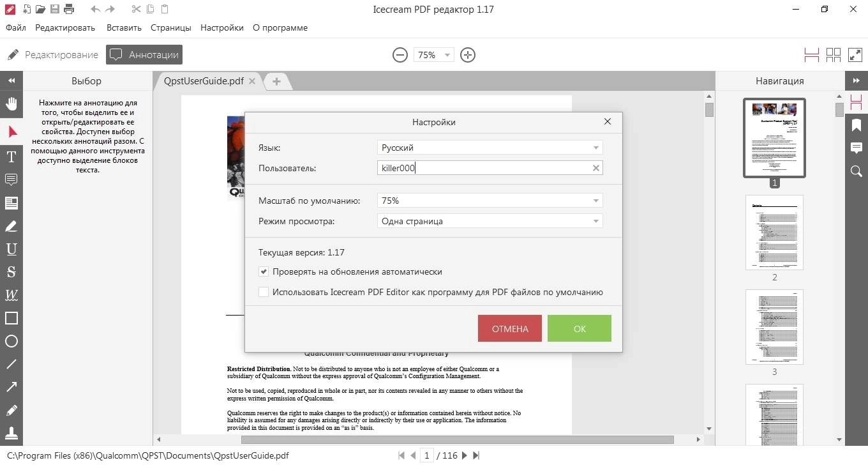
Task: Select the Strikethrough tool
Action: coord(11,272)
